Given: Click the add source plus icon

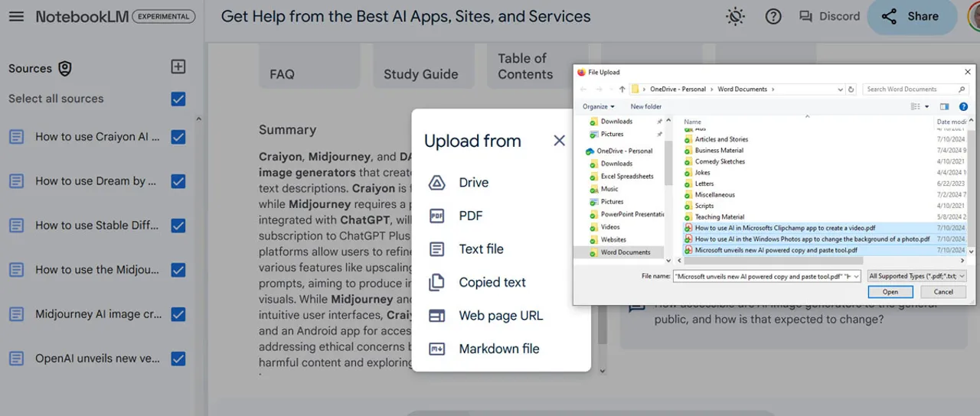Looking at the screenshot, I should click(178, 67).
